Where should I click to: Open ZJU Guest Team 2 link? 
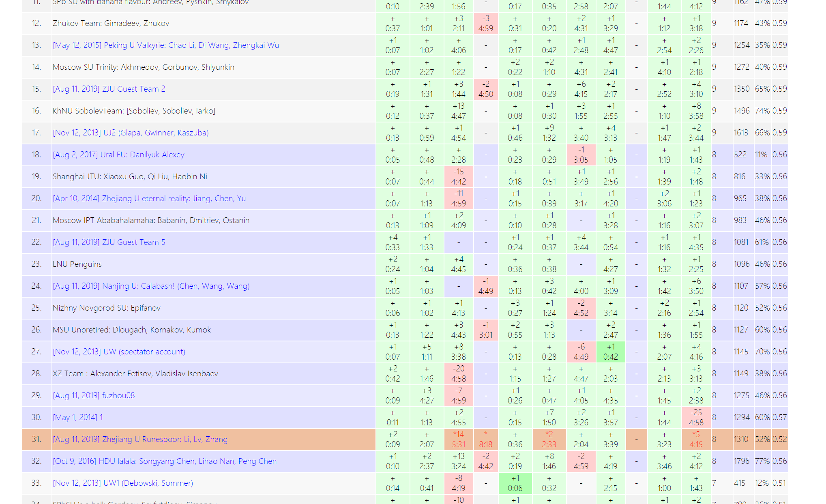click(x=109, y=89)
